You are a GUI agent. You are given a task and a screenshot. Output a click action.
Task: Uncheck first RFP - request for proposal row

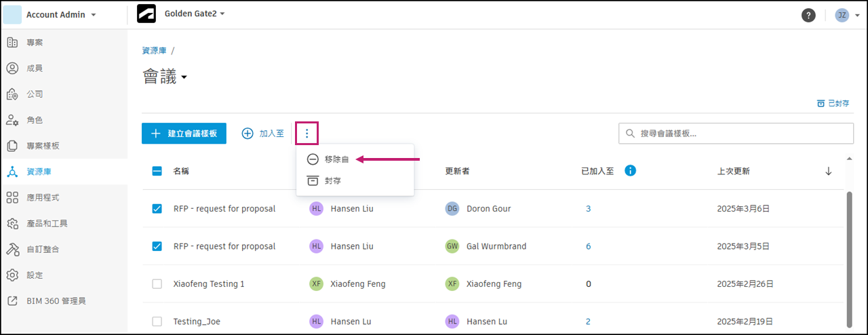[157, 209]
